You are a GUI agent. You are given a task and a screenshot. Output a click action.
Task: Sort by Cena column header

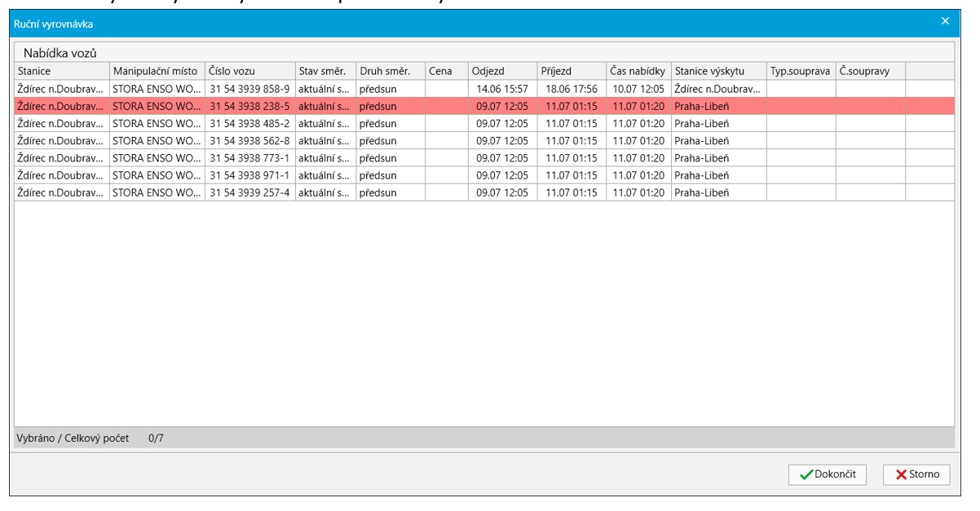(445, 71)
